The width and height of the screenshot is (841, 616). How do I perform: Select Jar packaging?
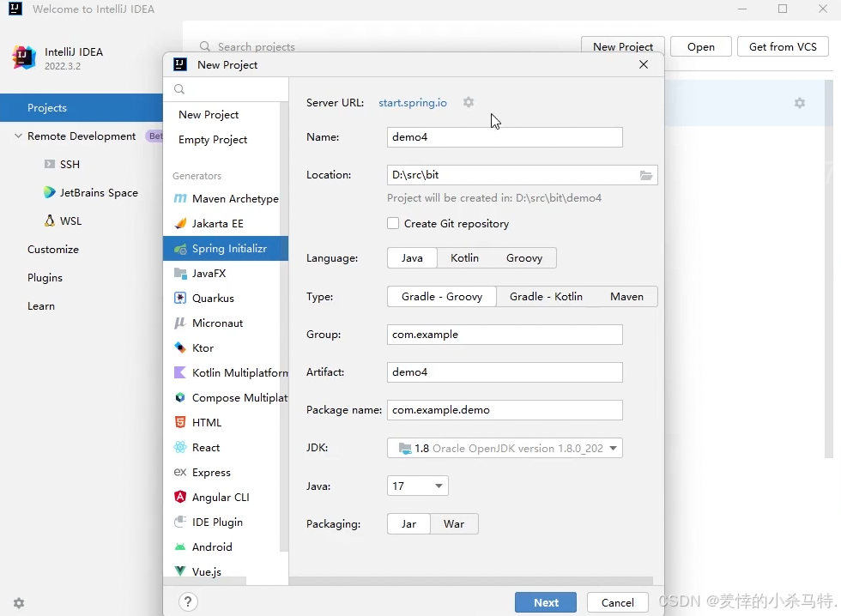[x=408, y=524]
